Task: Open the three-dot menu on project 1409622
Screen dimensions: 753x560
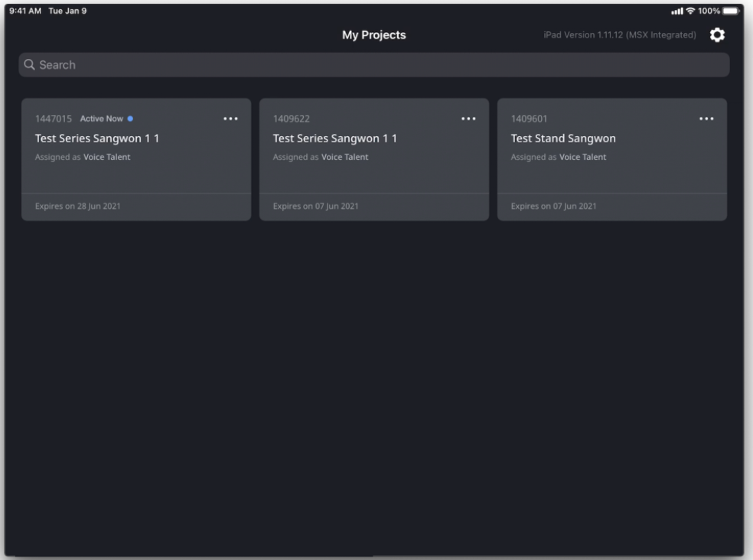Action: 468,119
